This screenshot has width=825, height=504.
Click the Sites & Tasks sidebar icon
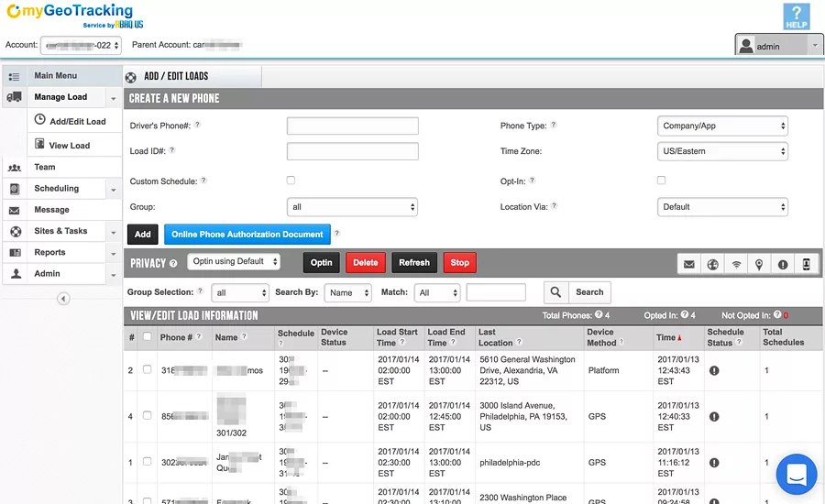coord(16,231)
